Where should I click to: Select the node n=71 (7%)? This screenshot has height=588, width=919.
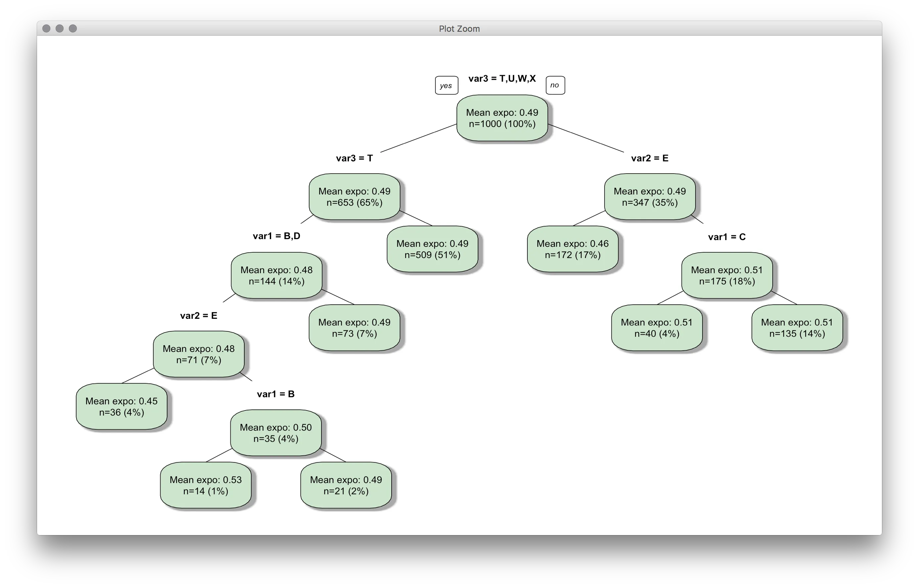tap(198, 354)
